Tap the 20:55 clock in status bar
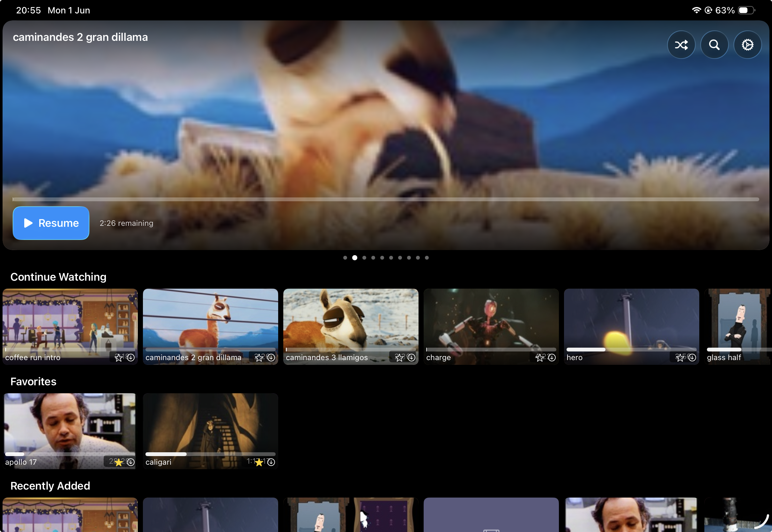The width and height of the screenshot is (772, 532). 28,10
